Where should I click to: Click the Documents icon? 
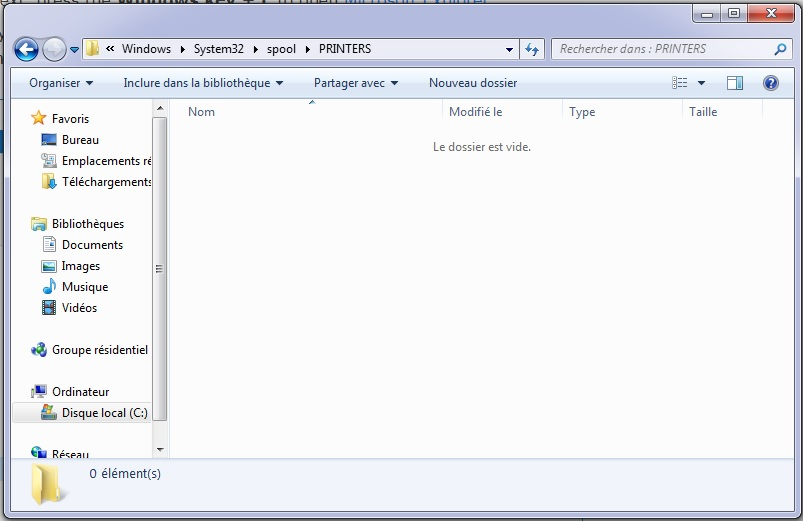coord(49,244)
